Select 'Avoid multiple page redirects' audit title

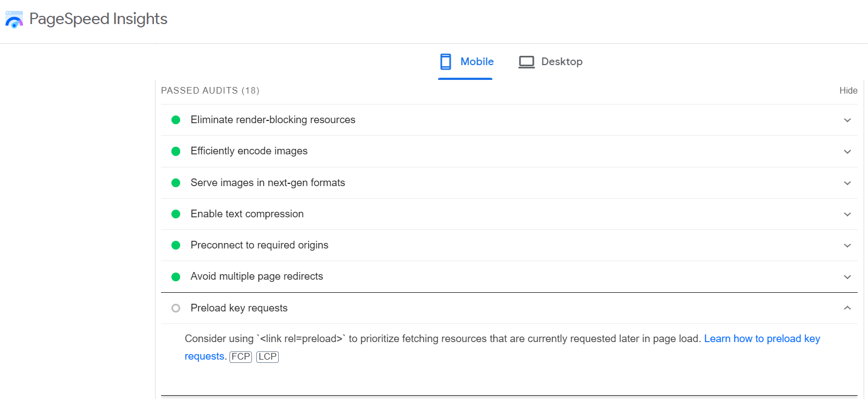[x=257, y=276]
